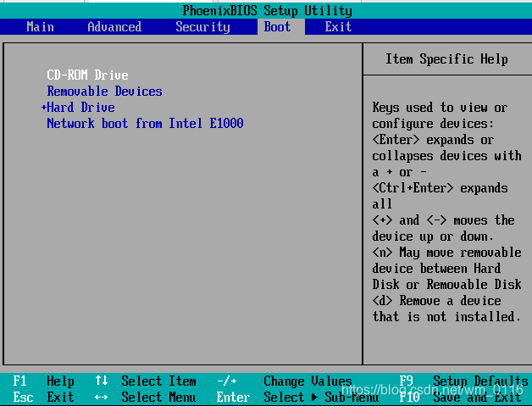Image resolution: width=532 pixels, height=406 pixels.
Task: Click the F9 Setup Defaults legend
Action: click(463, 381)
